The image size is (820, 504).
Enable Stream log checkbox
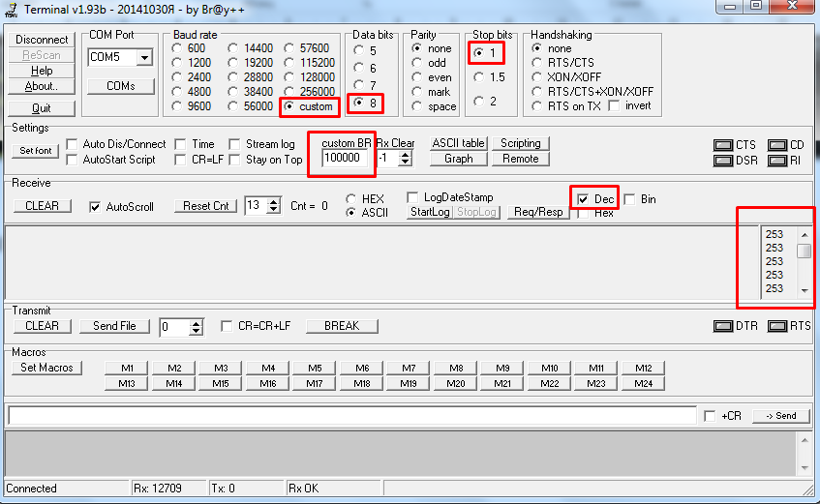[235, 144]
